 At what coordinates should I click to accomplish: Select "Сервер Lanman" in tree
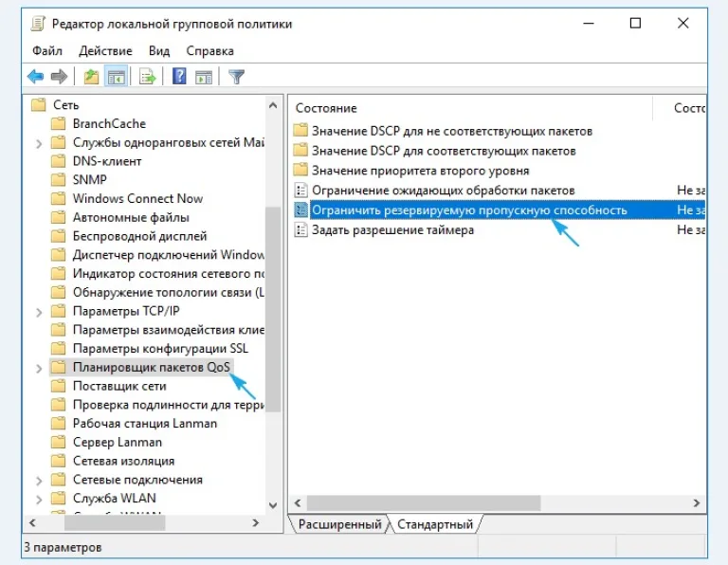coord(118,442)
